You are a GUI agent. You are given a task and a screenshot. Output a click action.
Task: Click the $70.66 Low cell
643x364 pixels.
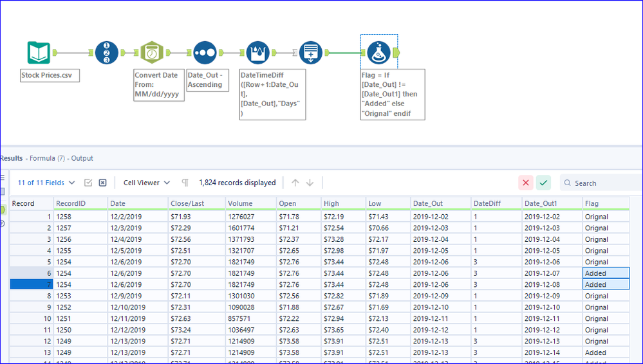pyautogui.click(x=388, y=228)
